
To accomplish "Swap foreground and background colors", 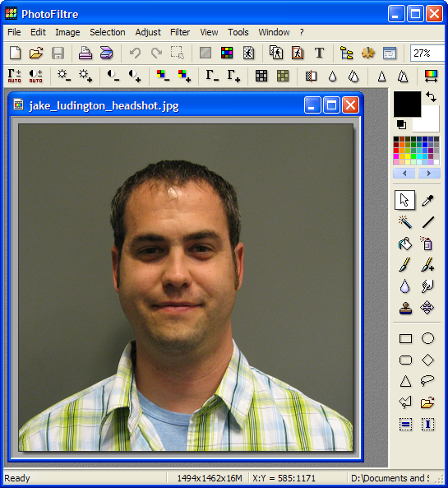I will click(x=432, y=97).
